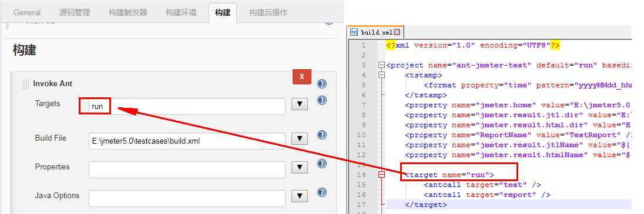Collapse the project fold marker
This screenshot has width=644, height=214.
[x=381, y=65]
